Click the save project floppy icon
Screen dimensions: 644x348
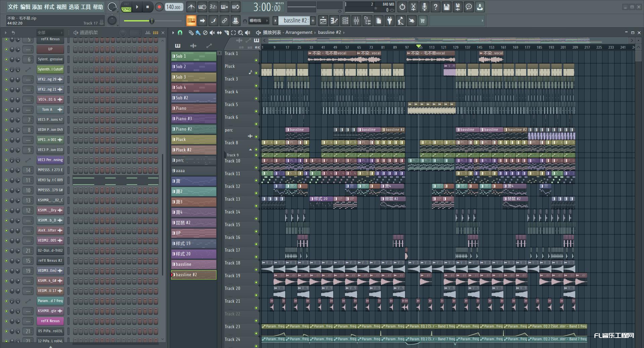point(446,7)
